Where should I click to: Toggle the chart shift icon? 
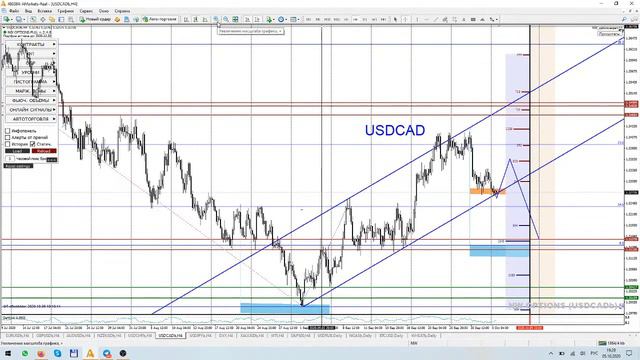[x=257, y=19]
